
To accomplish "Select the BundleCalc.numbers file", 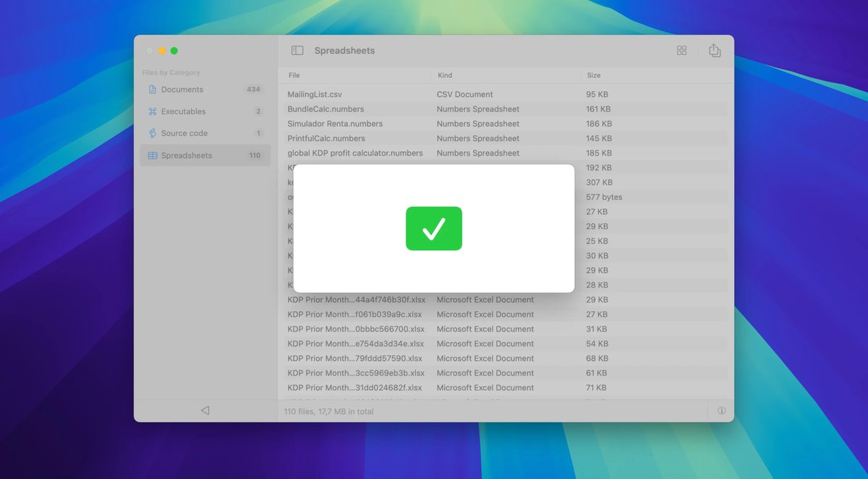I will point(325,109).
